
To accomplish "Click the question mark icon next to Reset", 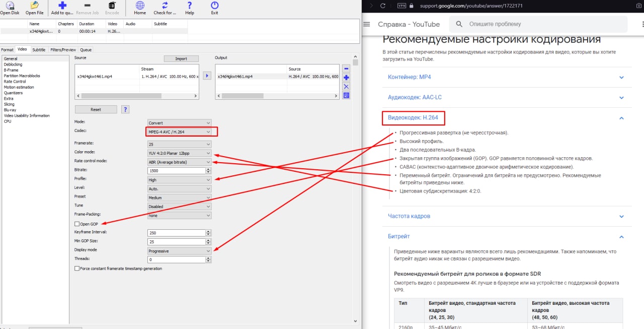I will (x=125, y=109).
